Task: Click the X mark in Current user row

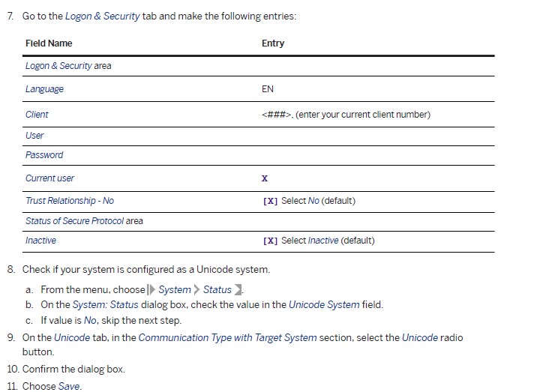Action: click(265, 178)
